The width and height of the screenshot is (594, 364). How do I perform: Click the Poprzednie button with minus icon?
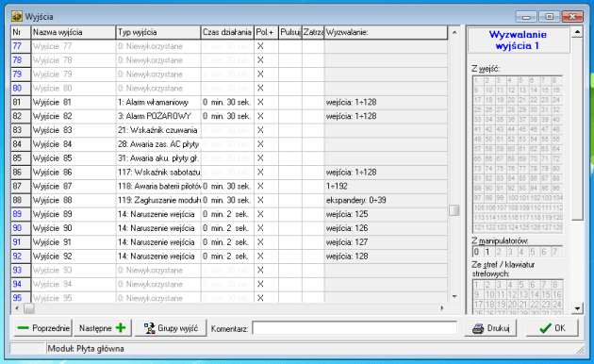(x=43, y=327)
